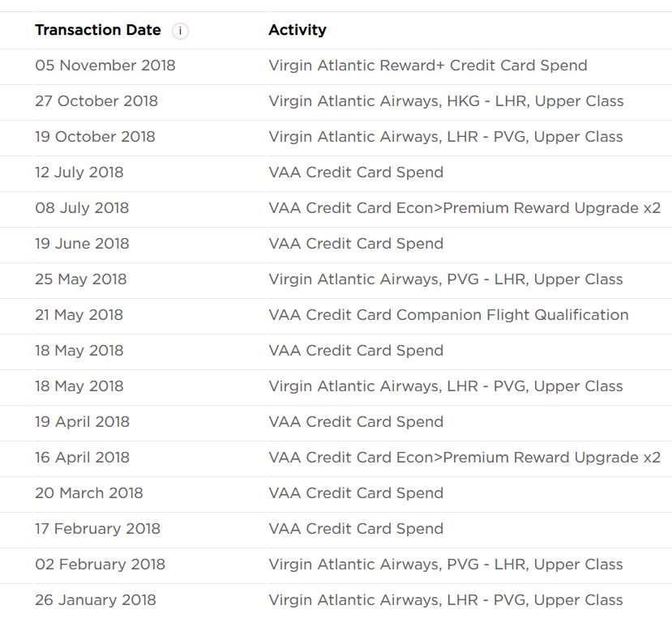Select the 18 May 2018 LHR - PVG Upper Class entry
Screen dimensions: 672x618
tap(446, 386)
